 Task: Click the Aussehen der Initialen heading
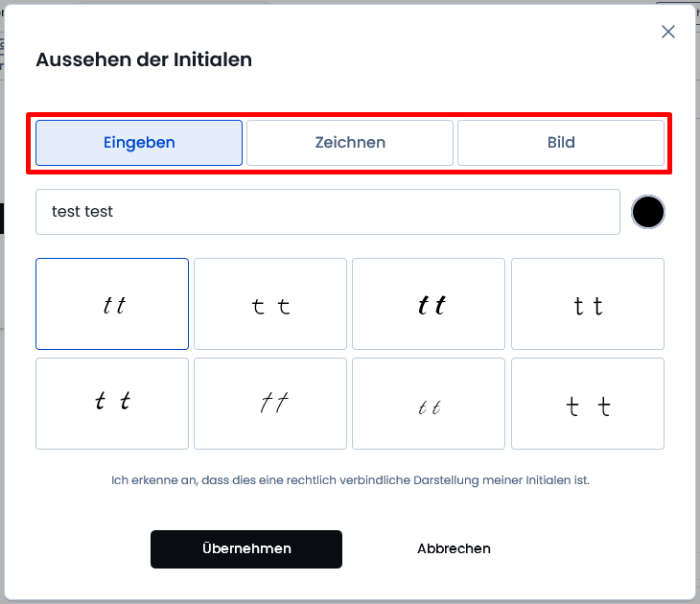(144, 59)
